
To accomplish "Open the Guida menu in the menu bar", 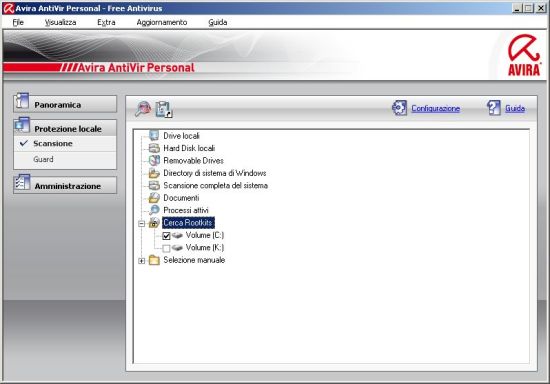I will (217, 22).
